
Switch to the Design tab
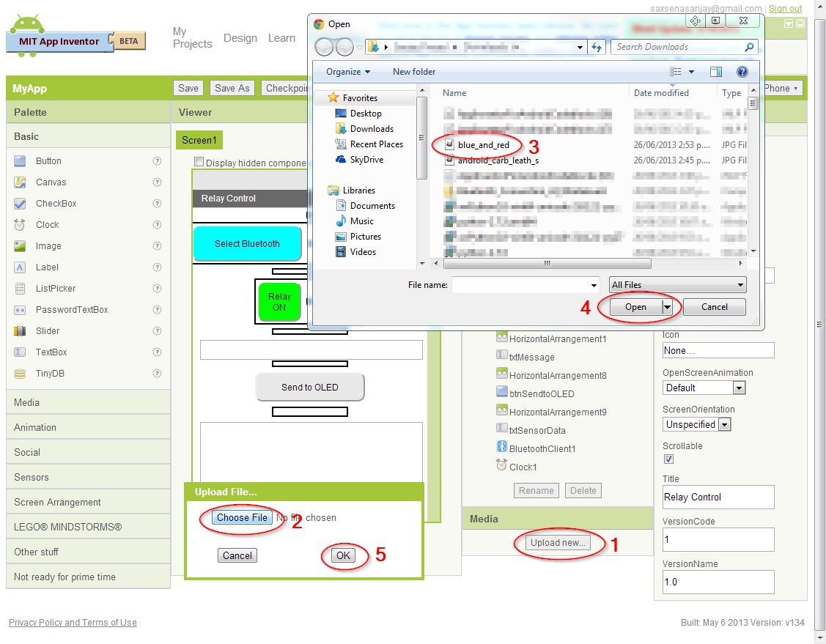point(240,38)
